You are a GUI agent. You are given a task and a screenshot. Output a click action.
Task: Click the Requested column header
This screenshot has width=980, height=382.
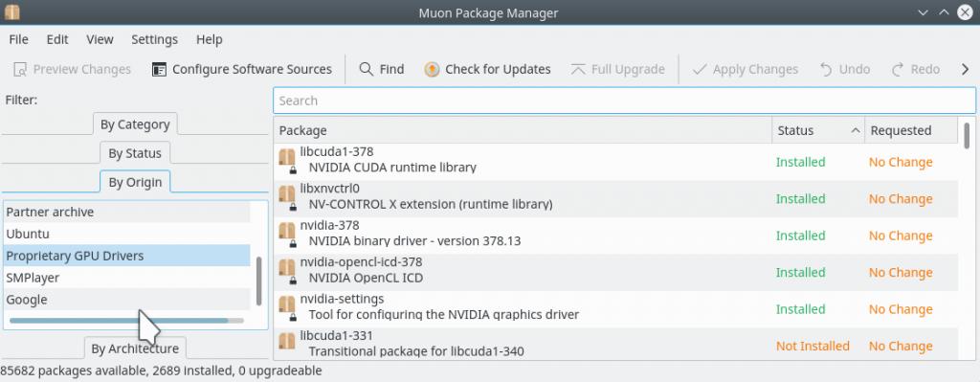(x=911, y=130)
